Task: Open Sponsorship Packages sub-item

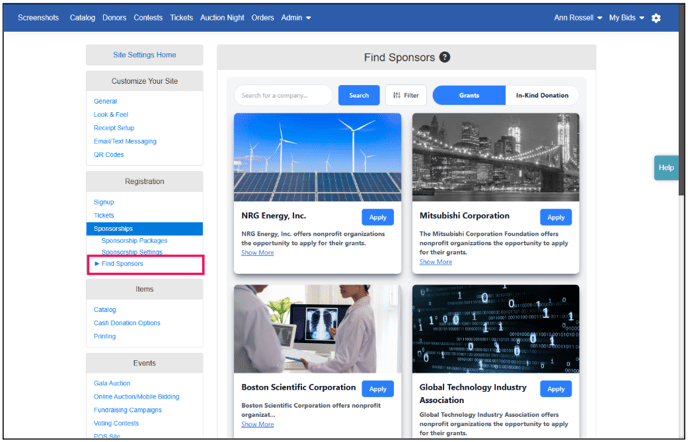Action: point(134,241)
